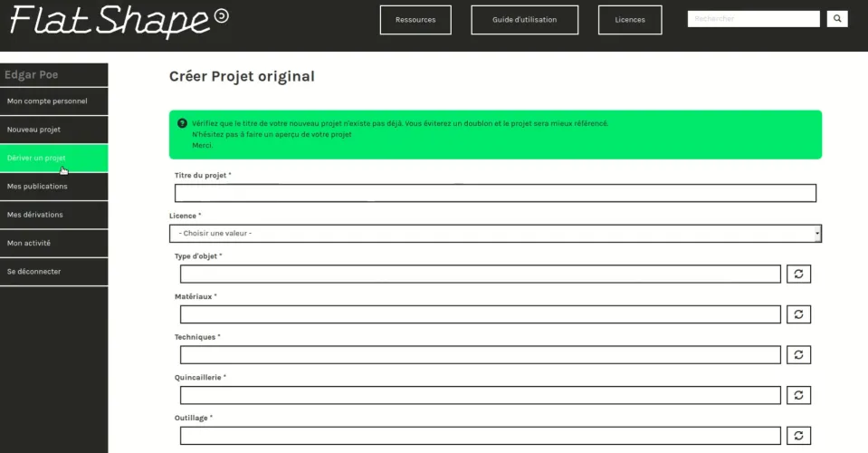Image resolution: width=868 pixels, height=453 pixels.
Task: Click refresh icon beside Quincaillerie field
Action: click(798, 395)
